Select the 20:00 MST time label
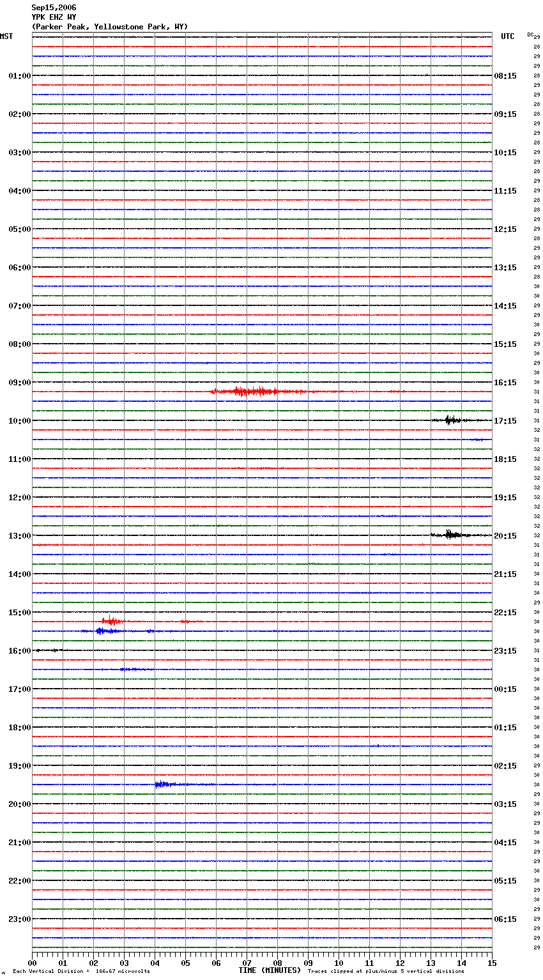This screenshot has width=543, height=980. [20, 804]
